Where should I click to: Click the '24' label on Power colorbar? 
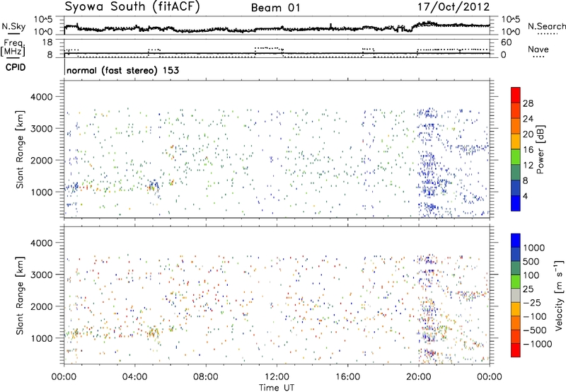[x=528, y=119]
